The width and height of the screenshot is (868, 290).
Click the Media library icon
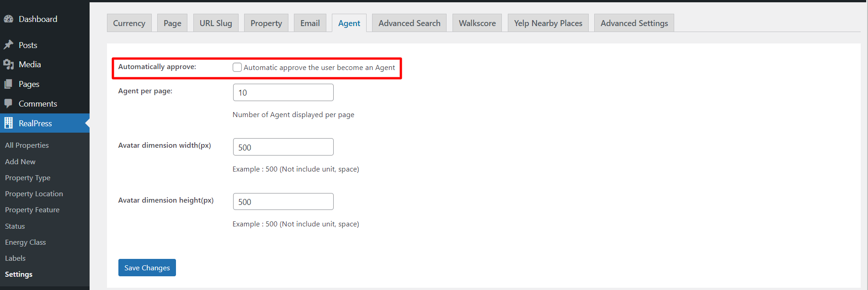[x=8, y=64]
